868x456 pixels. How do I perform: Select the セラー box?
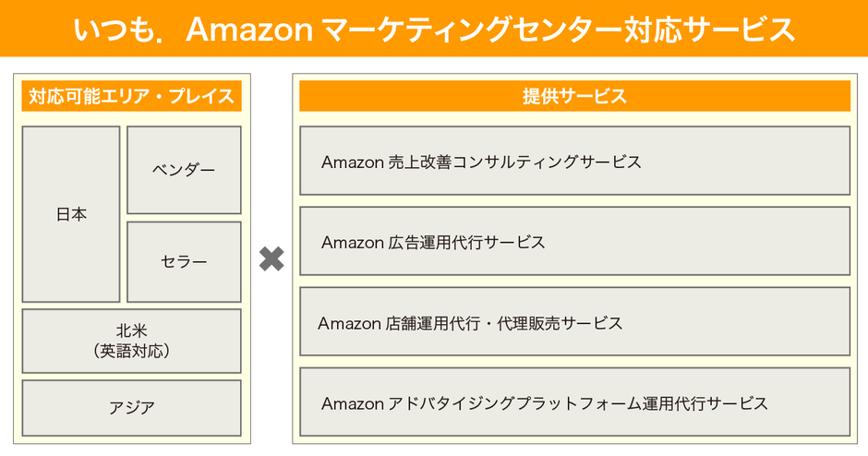click(x=184, y=261)
